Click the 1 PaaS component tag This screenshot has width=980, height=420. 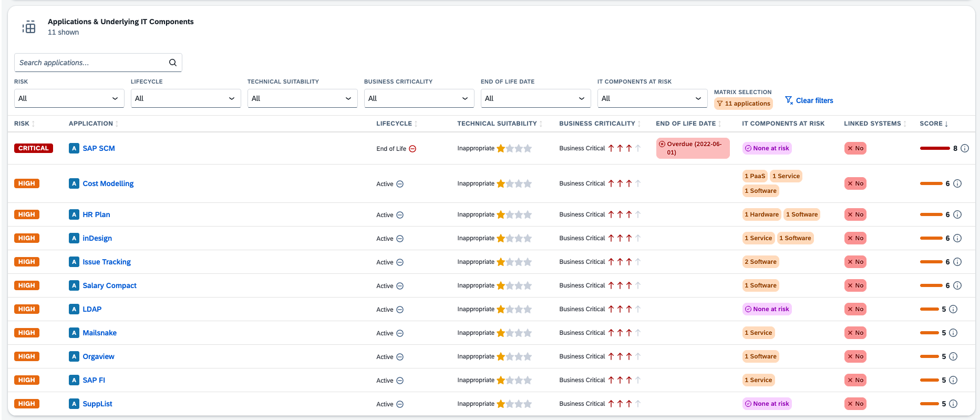click(755, 176)
